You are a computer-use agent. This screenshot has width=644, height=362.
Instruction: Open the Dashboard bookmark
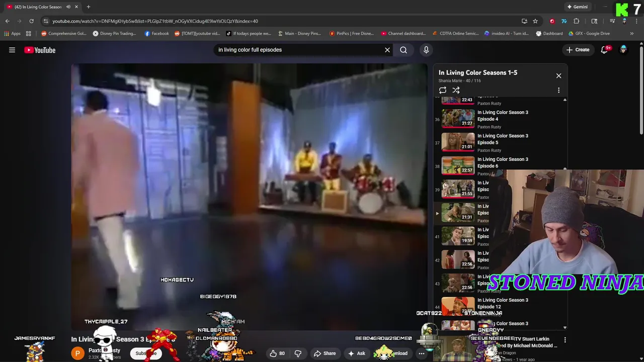click(549, 34)
